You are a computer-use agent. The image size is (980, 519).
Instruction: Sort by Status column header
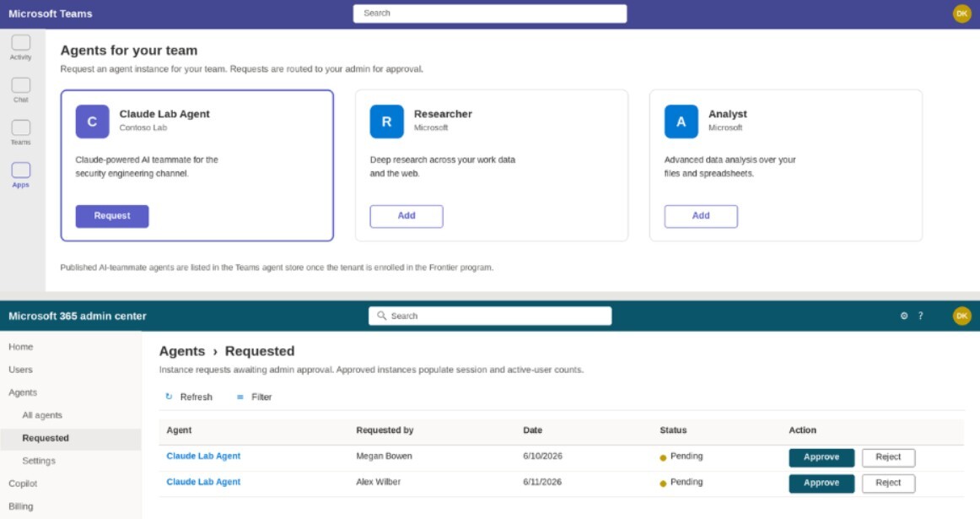pos(673,430)
